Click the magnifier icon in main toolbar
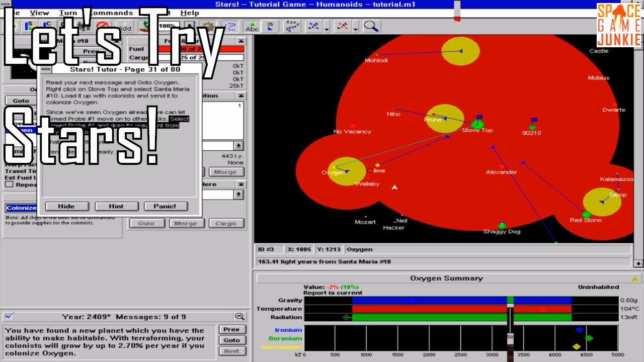 (x=371, y=26)
